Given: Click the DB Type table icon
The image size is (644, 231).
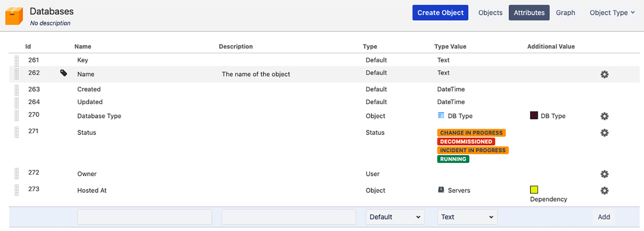Looking at the screenshot, I should (441, 115).
